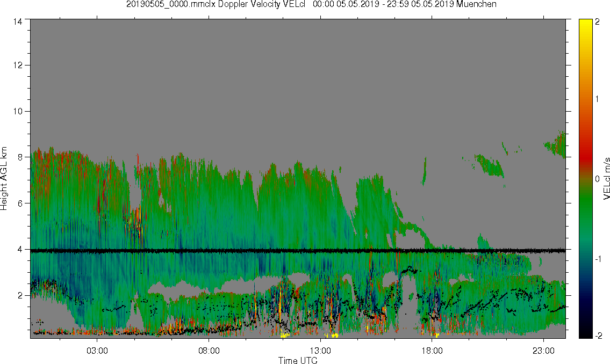Screen dimensions: 610x364
Task: Click the 'Time UTC' axis label
Action: 298,360
